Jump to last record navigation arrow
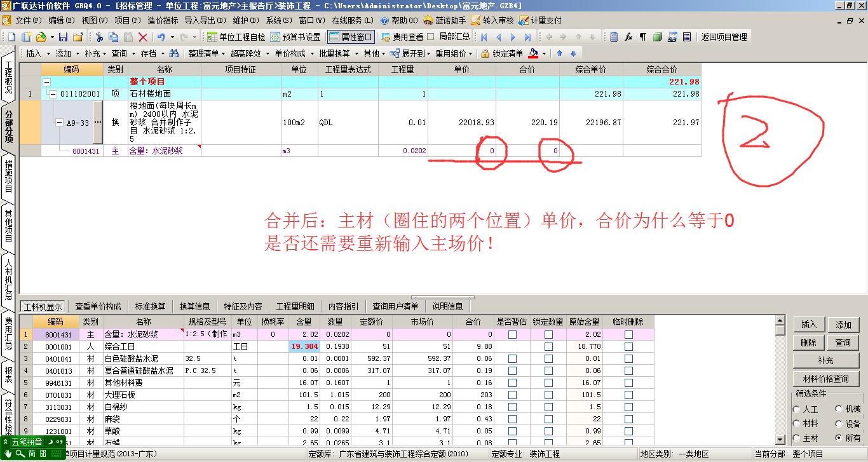The image size is (868, 462). [527, 37]
